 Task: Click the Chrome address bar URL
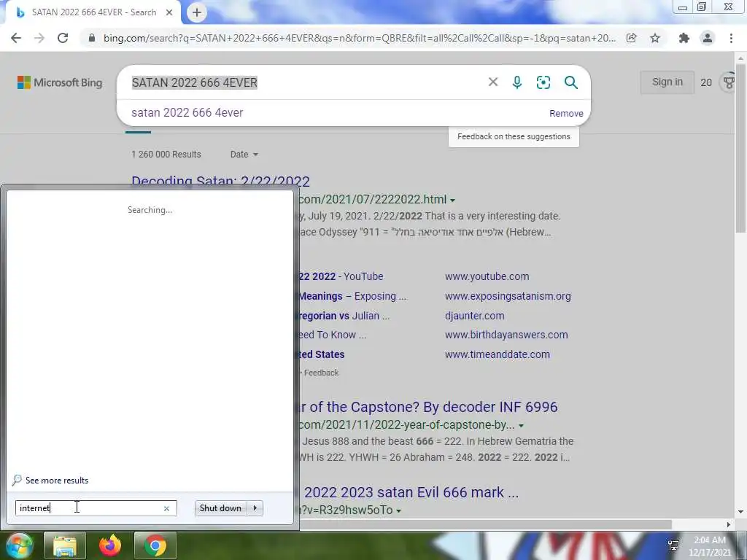click(x=360, y=38)
